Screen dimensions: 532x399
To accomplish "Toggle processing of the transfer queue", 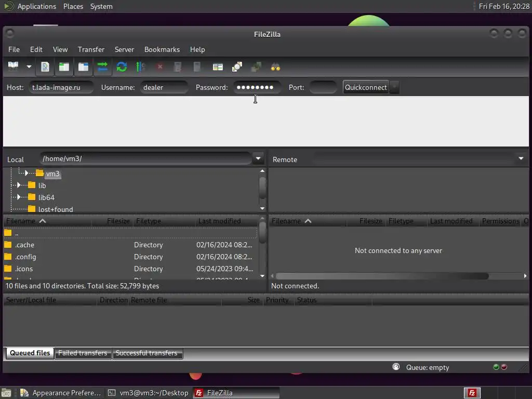I will (140, 67).
